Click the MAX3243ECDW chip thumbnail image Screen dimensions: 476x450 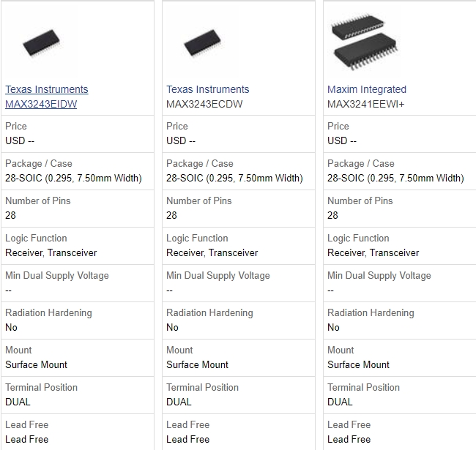point(201,43)
